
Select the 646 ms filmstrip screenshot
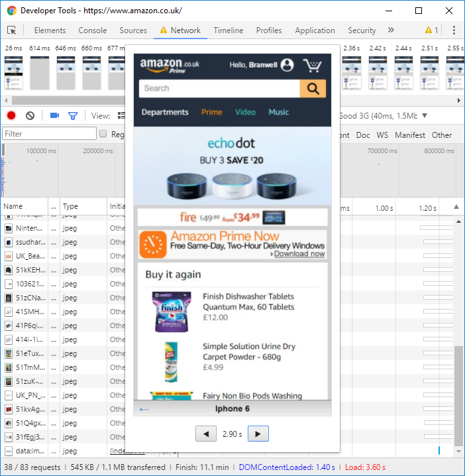[x=66, y=73]
